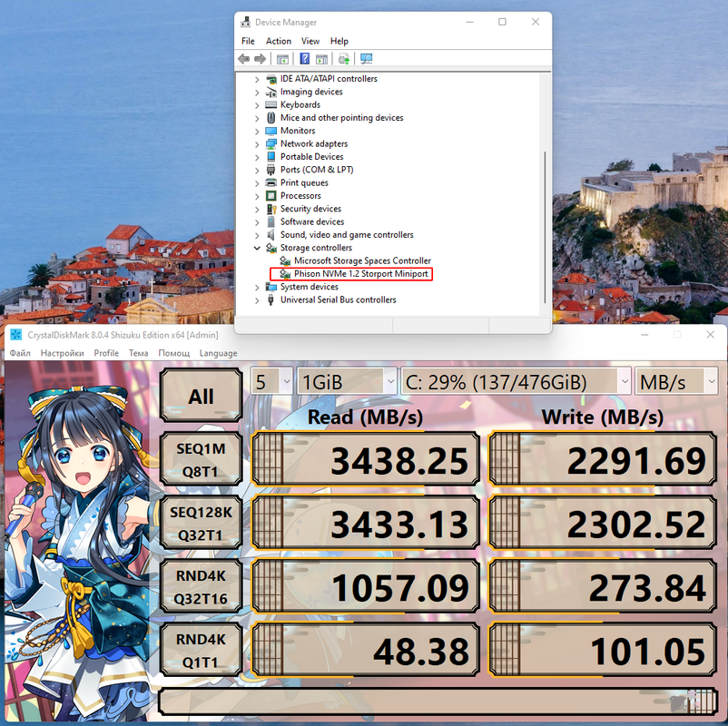
Task: Run the SEQ128K Q32T1 test button
Action: pyautogui.click(x=201, y=523)
